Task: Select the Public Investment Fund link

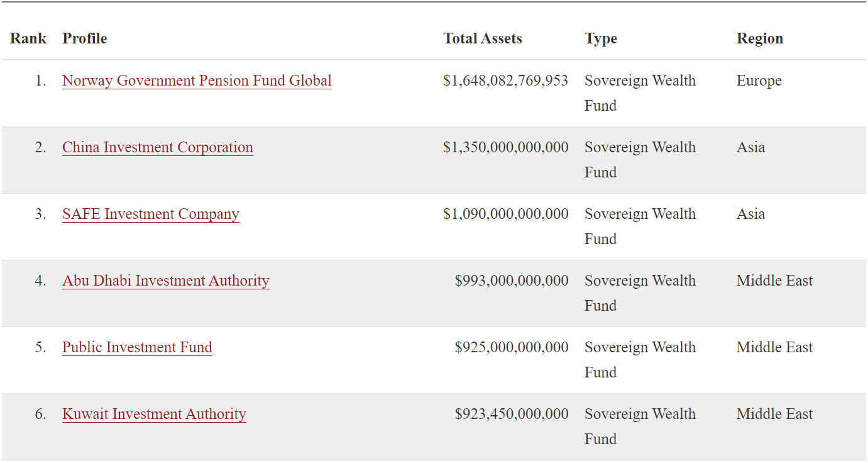Action: pyautogui.click(x=137, y=347)
